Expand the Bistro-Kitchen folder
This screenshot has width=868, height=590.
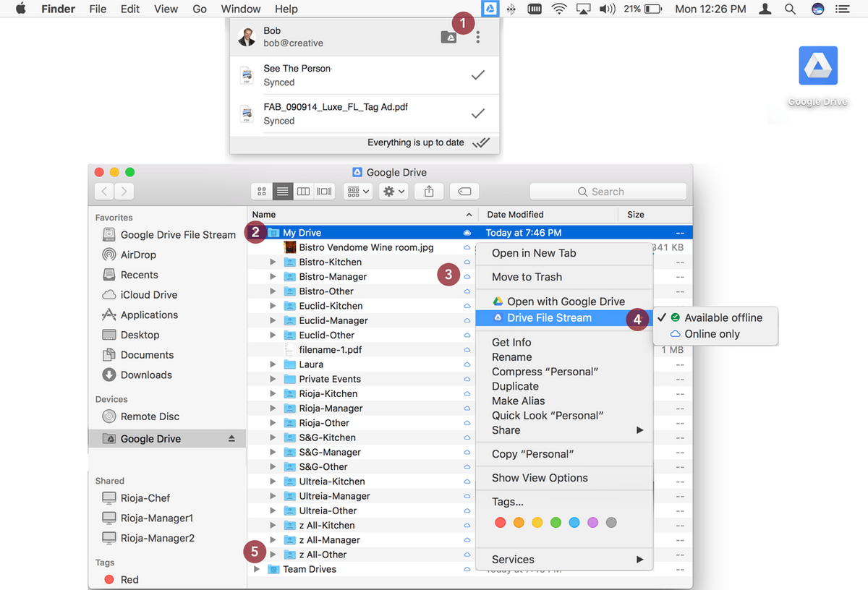pos(273,262)
